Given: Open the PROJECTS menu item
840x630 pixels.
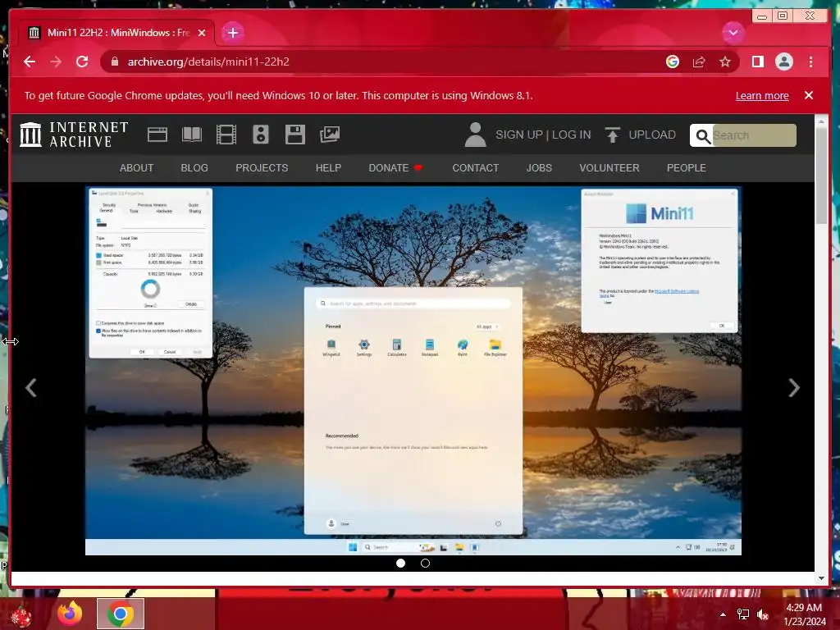Looking at the screenshot, I should (x=262, y=168).
